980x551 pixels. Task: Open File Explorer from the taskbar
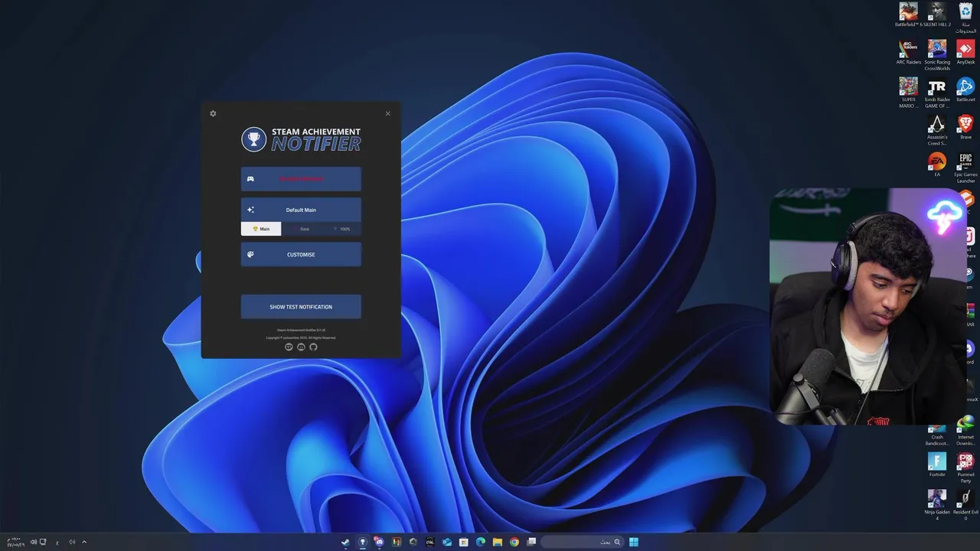pos(498,542)
